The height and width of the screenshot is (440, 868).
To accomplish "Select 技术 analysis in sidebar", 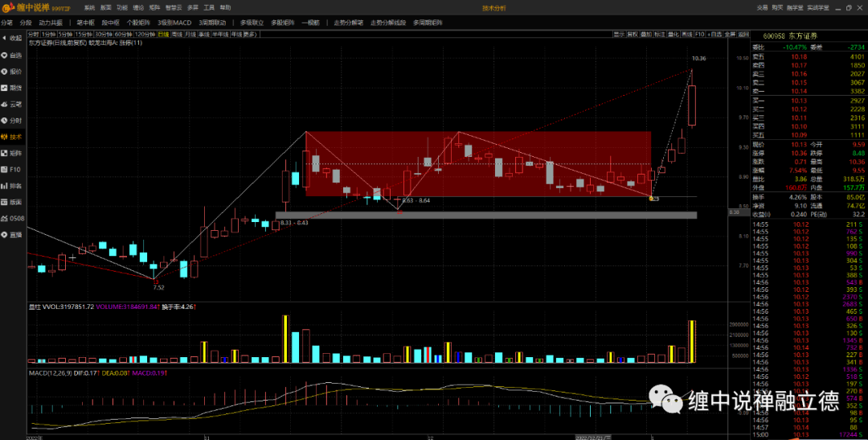I will click(x=12, y=136).
